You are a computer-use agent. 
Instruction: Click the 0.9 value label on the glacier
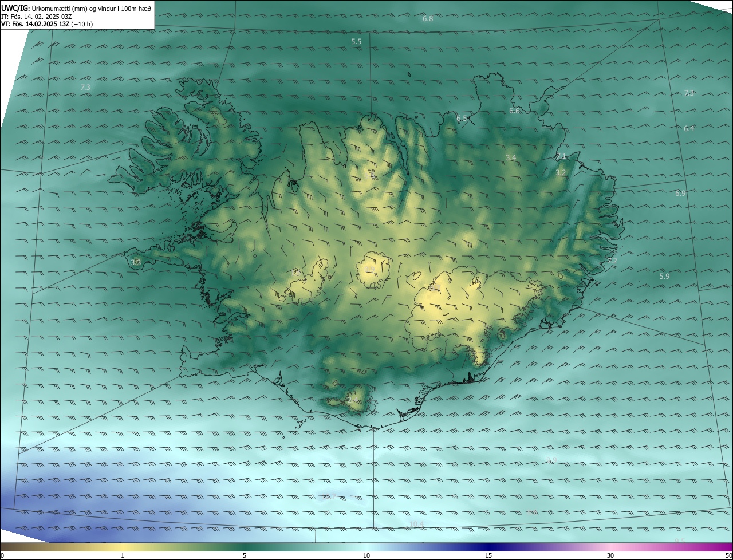[369, 269]
